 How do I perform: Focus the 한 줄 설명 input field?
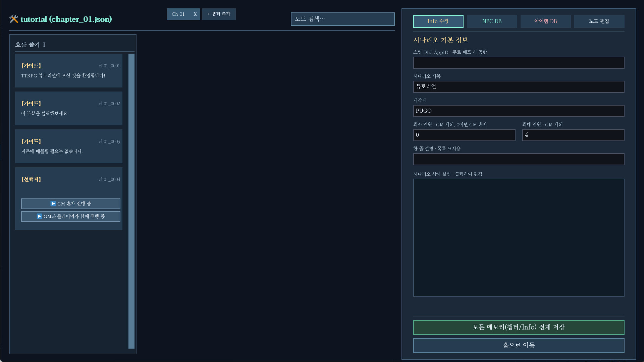pyautogui.click(x=519, y=159)
